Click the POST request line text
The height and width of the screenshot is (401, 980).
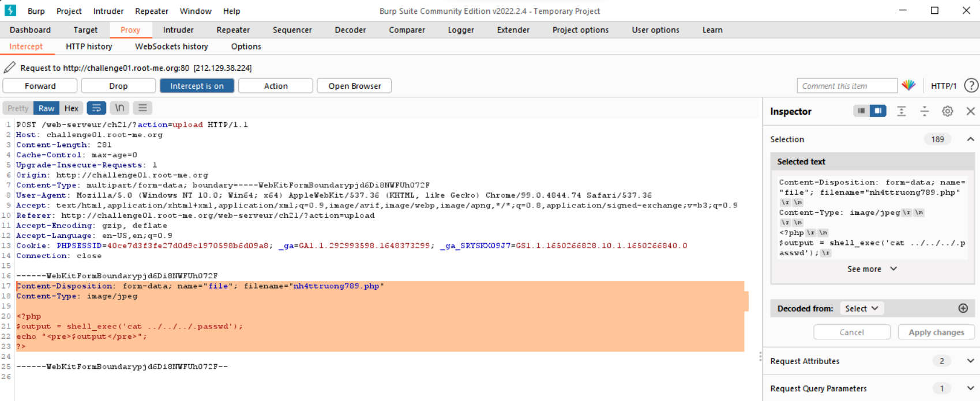coord(132,124)
